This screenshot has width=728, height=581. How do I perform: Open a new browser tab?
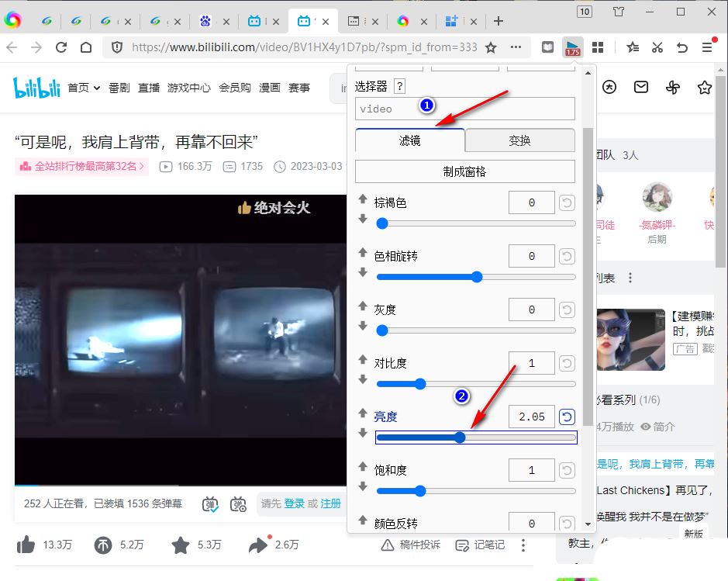click(499, 21)
